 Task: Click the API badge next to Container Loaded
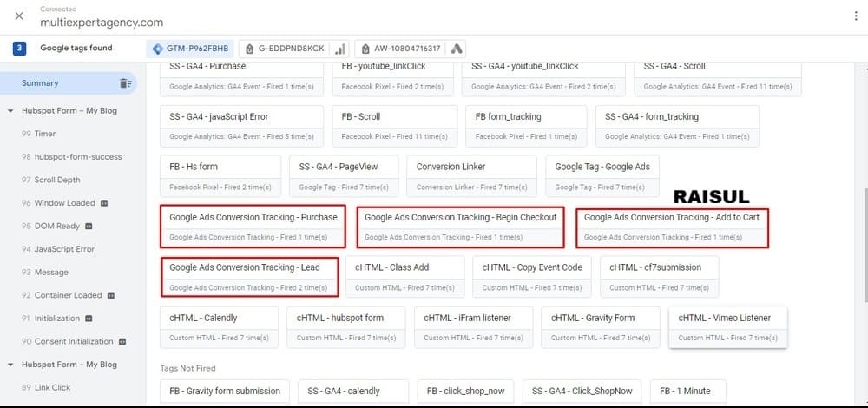coord(112,295)
